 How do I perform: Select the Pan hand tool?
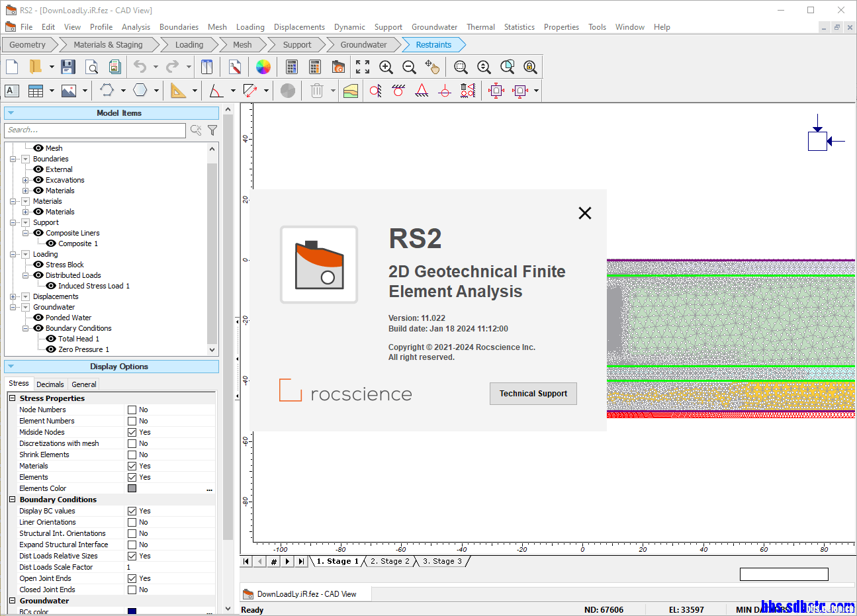432,67
